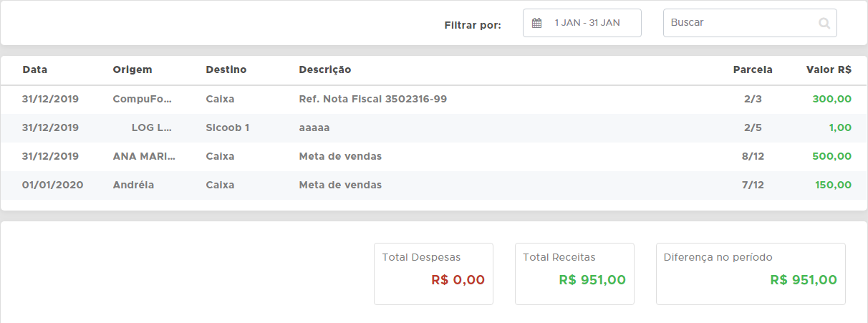Sort by the Valor R$ column header
The width and height of the screenshot is (868, 323).
829,70
